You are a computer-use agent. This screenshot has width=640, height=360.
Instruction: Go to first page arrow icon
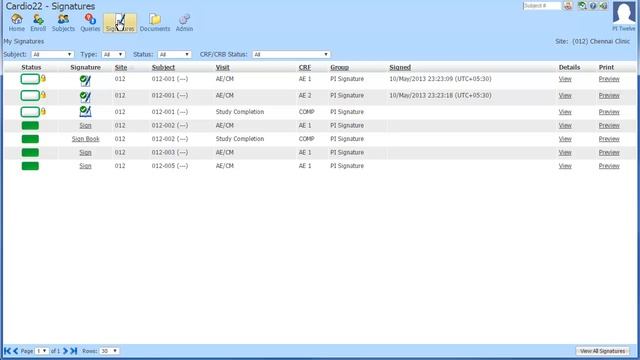7,351
